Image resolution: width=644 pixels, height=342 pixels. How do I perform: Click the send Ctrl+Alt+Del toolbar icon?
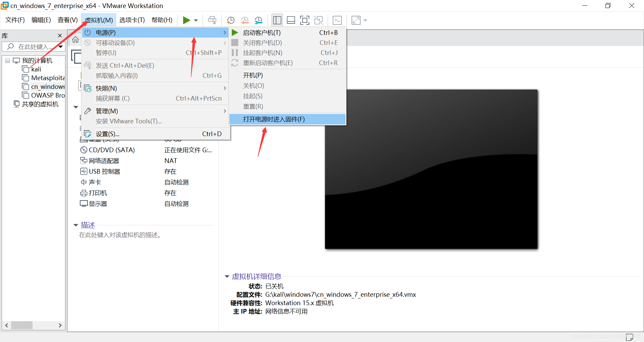pos(212,20)
